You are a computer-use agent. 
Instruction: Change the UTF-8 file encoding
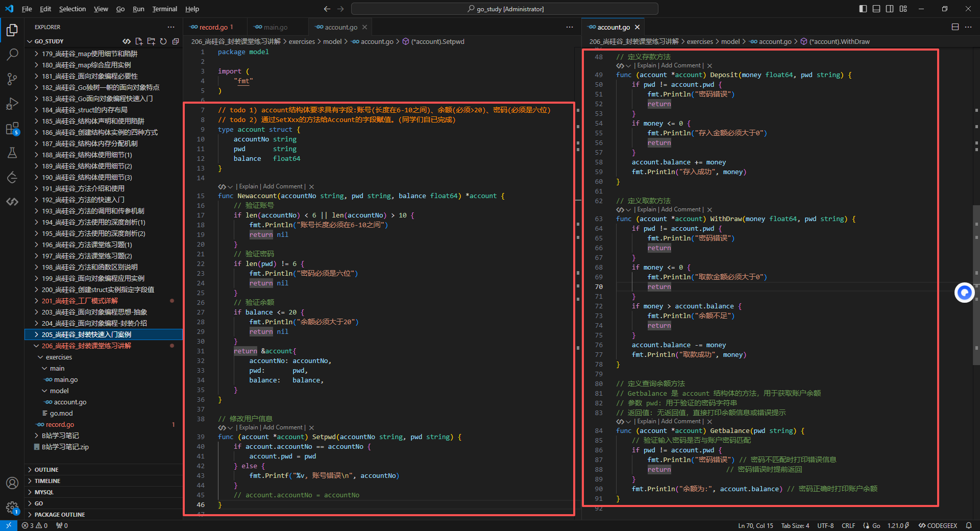(825, 525)
